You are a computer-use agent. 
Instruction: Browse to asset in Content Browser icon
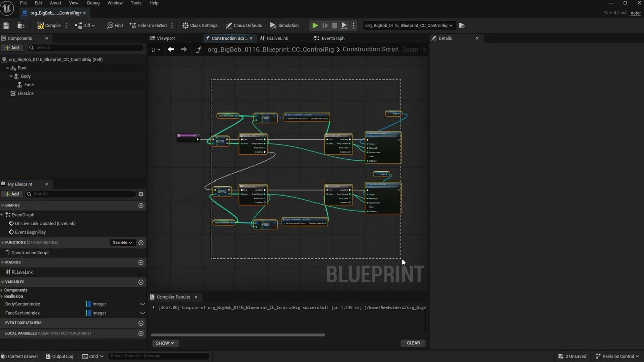click(21, 25)
